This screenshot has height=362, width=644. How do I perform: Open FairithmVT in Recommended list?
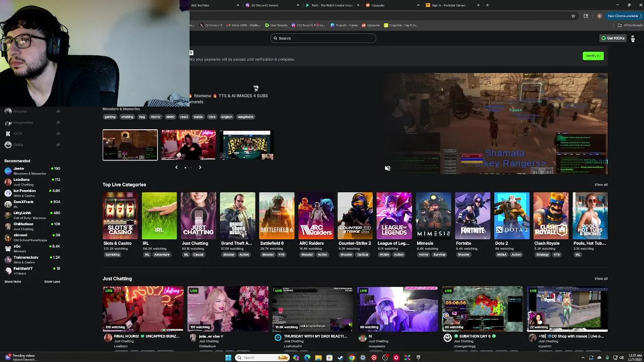[32, 270]
